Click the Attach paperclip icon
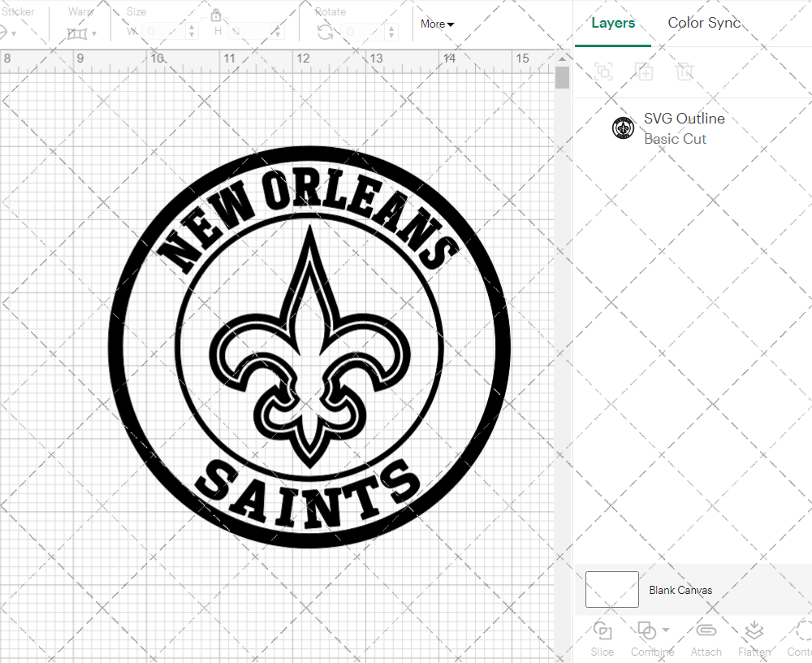Viewport: 812px width, 663px height. point(706,631)
